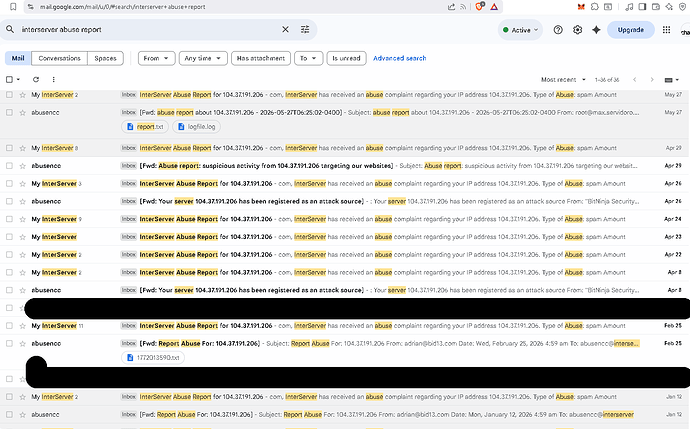
Task: Open Advanced search link
Action: pyautogui.click(x=400, y=58)
